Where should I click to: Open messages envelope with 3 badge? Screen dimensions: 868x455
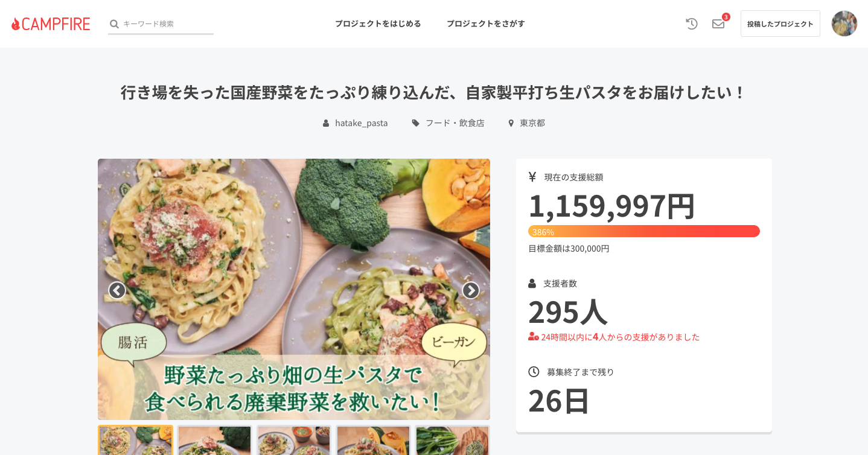click(718, 24)
